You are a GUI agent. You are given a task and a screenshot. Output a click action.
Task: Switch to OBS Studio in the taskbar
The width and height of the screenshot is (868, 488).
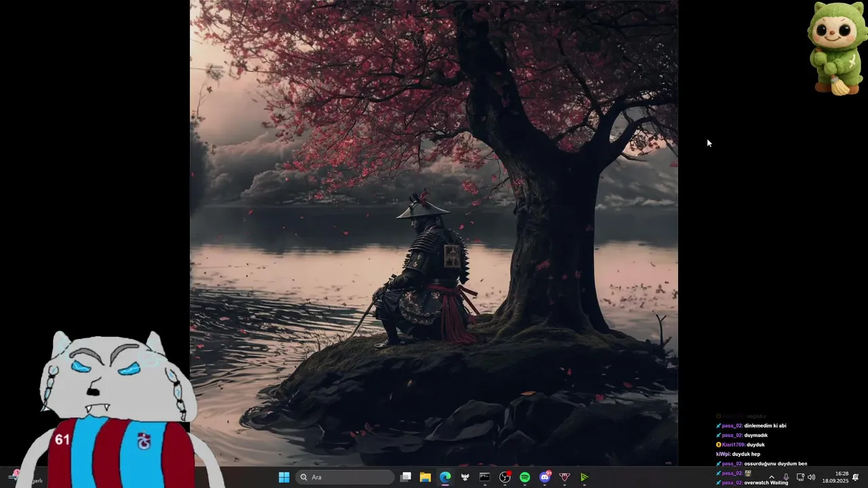click(x=505, y=477)
